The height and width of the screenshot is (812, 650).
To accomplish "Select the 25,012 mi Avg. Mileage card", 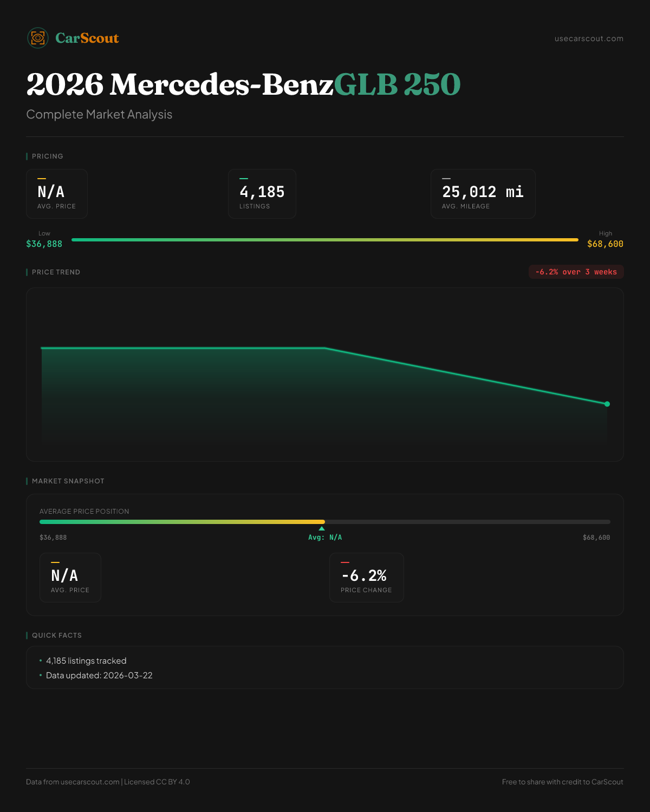I will (x=483, y=194).
